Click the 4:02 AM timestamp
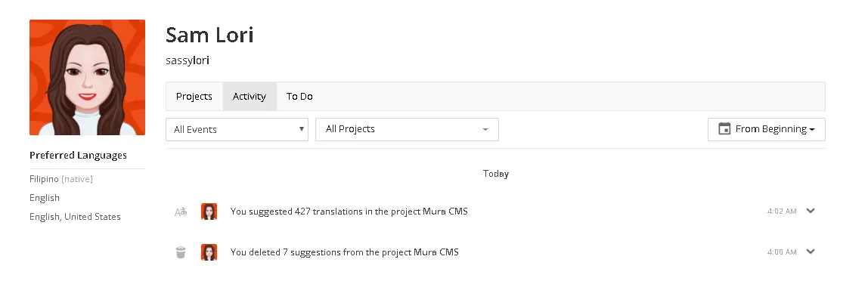Image resolution: width=868 pixels, height=281 pixels. pos(782,212)
